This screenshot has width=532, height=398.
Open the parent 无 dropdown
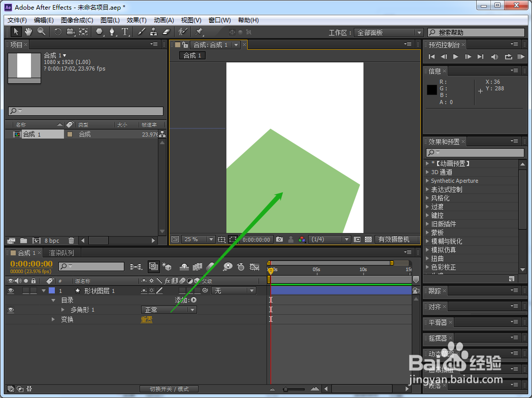234,291
